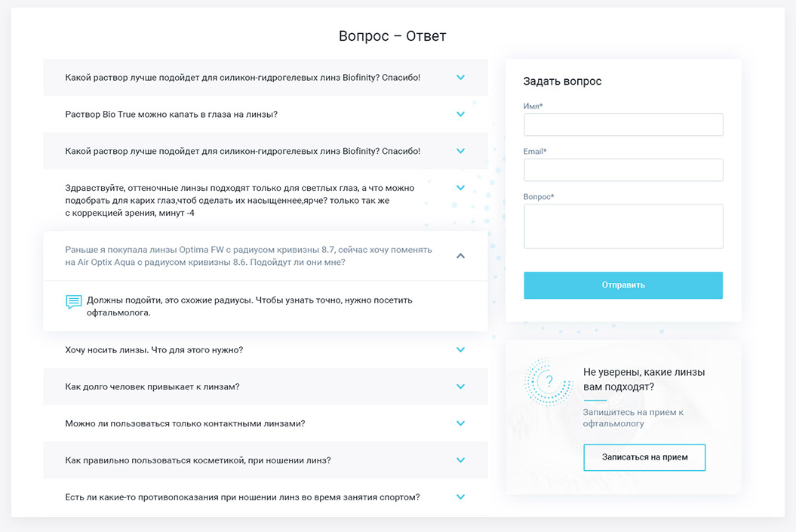
Task: Click arrow icon for 'Как долго человек привыкает' question
Action: tap(460, 386)
